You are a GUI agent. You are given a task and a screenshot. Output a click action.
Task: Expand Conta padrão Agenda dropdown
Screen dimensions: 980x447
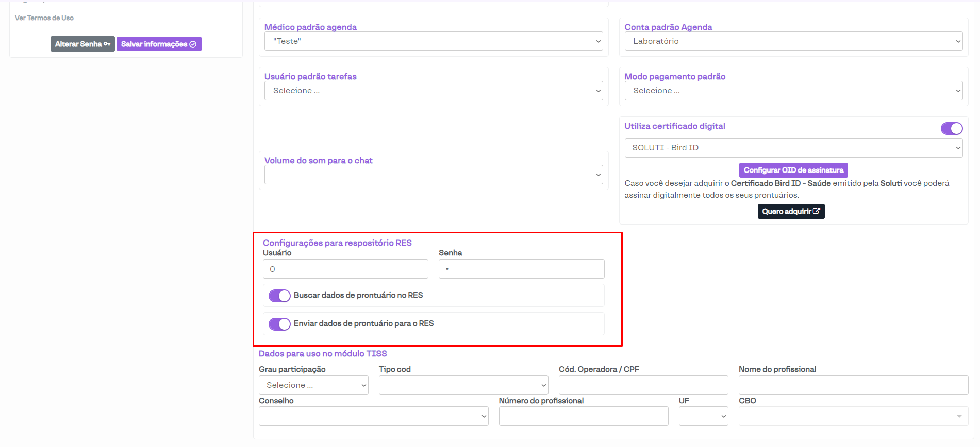pos(793,41)
